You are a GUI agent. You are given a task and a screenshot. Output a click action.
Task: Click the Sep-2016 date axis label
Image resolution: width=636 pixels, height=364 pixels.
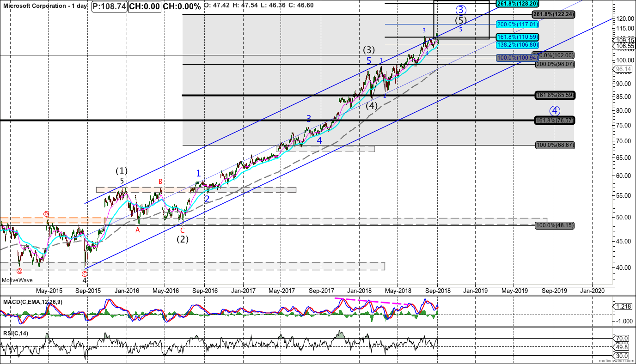(x=205, y=291)
